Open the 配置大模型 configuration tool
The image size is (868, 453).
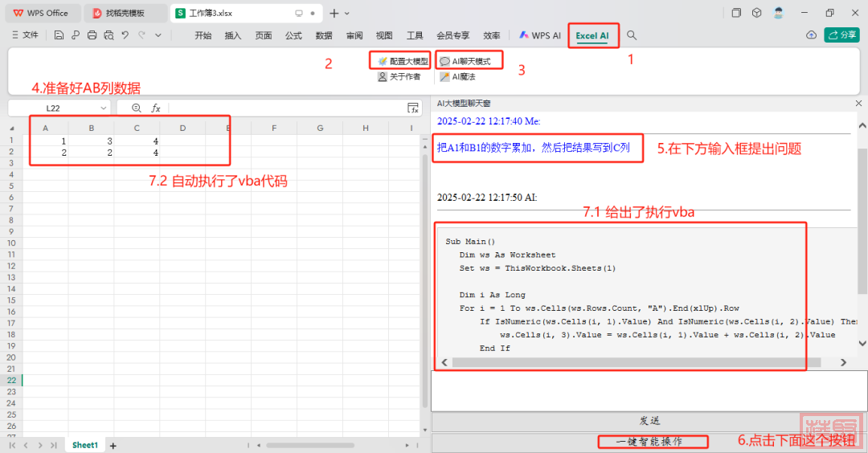403,61
